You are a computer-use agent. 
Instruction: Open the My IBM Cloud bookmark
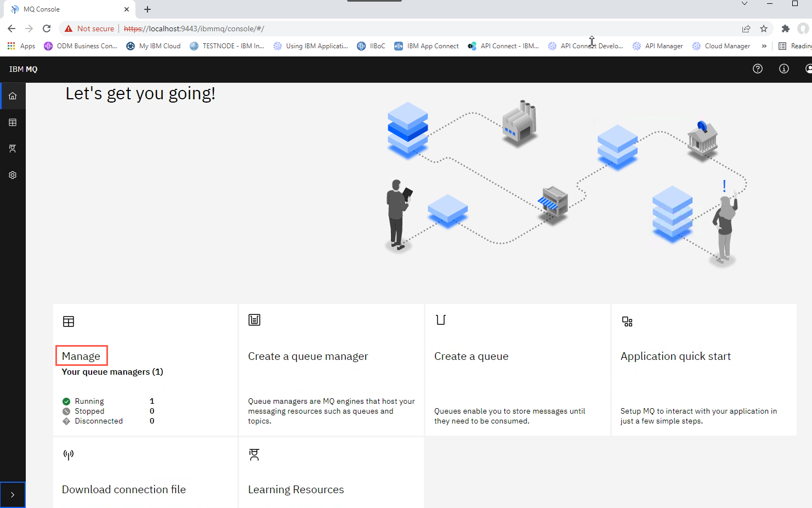tap(154, 46)
